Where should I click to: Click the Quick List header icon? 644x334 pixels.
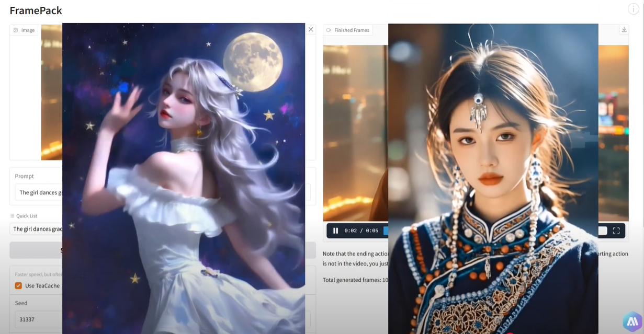12,216
